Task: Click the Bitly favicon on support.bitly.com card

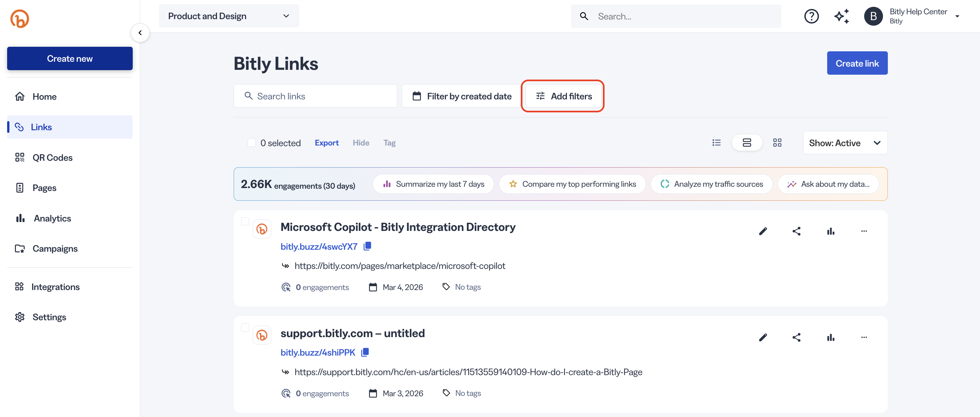Action: [262, 335]
